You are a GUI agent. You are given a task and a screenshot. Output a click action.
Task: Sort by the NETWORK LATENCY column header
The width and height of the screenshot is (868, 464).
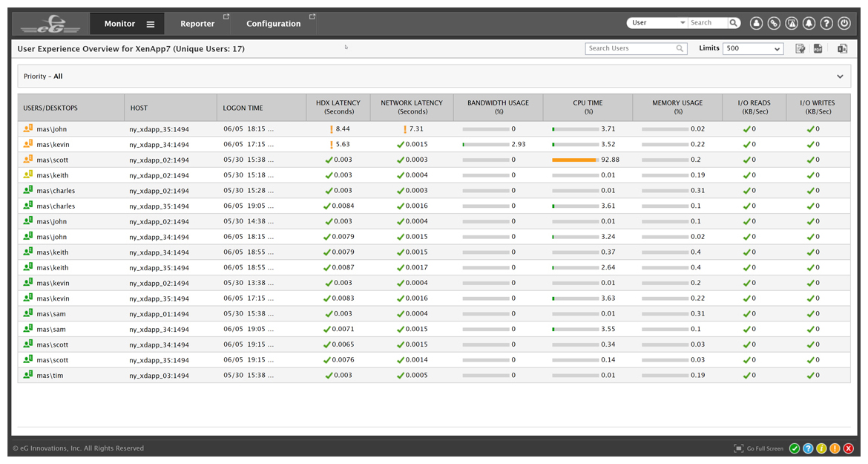click(412, 108)
